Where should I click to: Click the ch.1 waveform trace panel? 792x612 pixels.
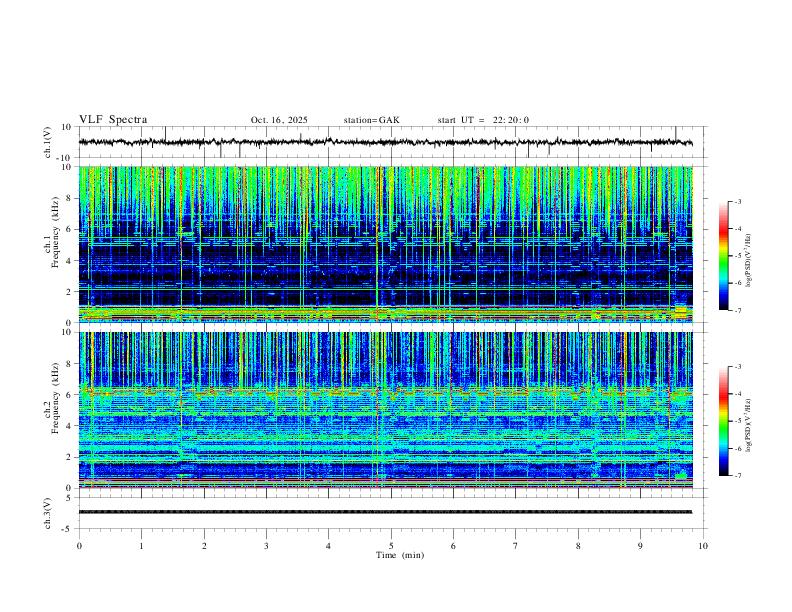click(391, 142)
